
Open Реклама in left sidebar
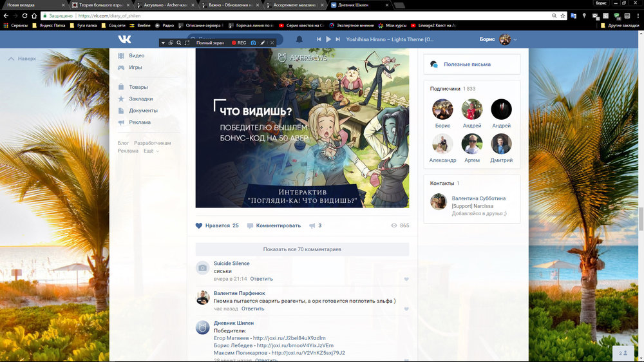point(140,122)
